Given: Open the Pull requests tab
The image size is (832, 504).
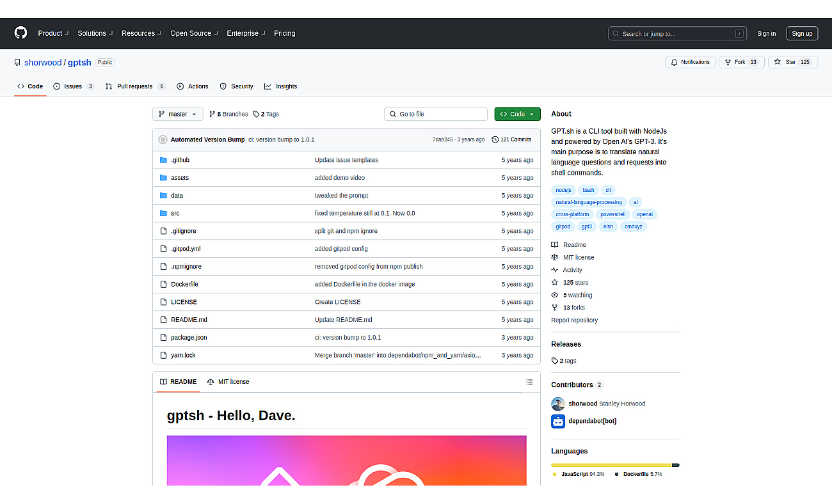Looking at the screenshot, I should [136, 86].
